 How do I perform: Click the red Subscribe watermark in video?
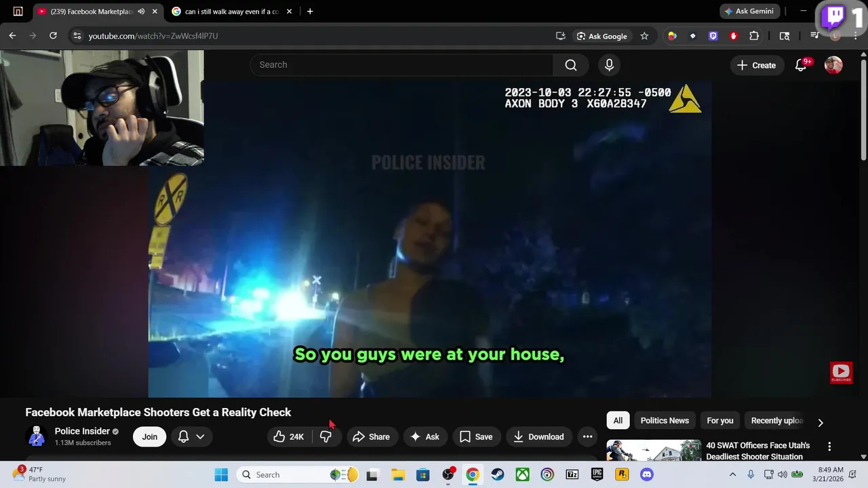(x=841, y=372)
